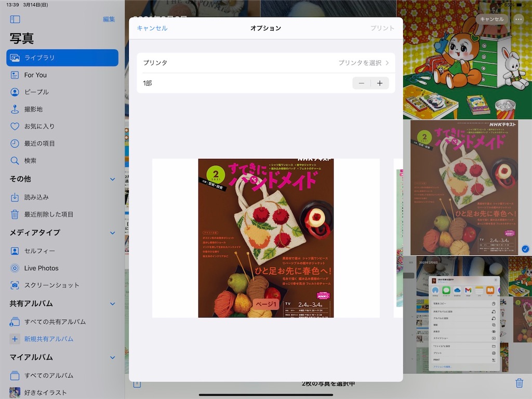Viewport: 532px width, 399px height.
Task: Increase copies with the plus stepper
Action: click(380, 83)
